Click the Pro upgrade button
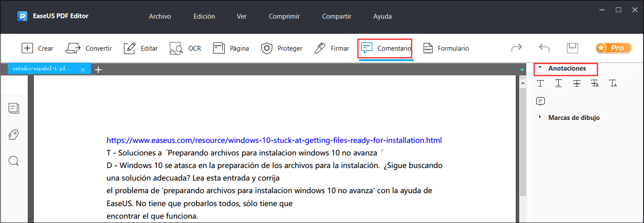644x223 pixels. point(613,48)
